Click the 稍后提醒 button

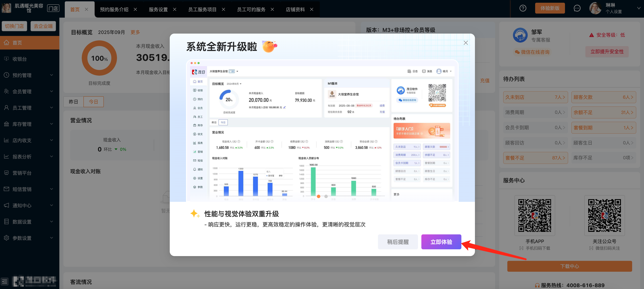pos(398,242)
